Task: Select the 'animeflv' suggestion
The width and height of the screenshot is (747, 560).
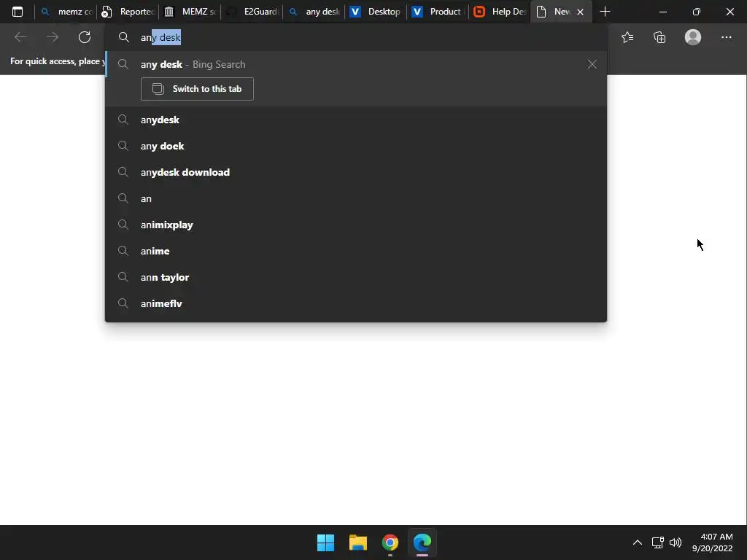Action: (x=356, y=303)
